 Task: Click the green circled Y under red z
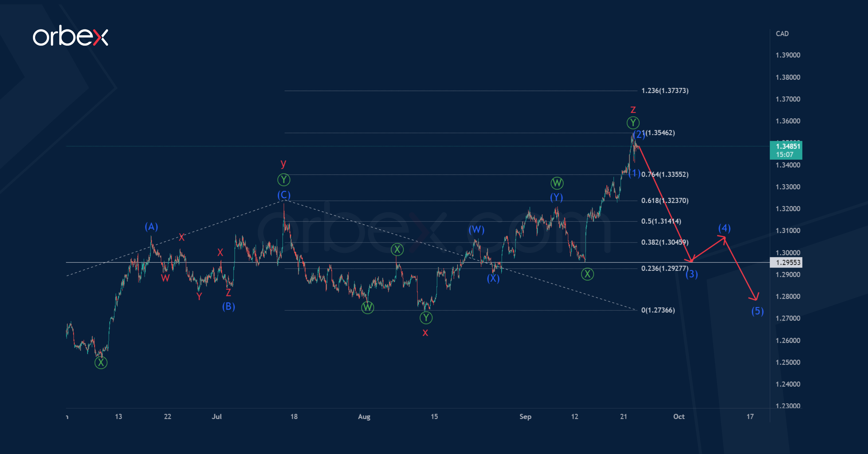(633, 122)
